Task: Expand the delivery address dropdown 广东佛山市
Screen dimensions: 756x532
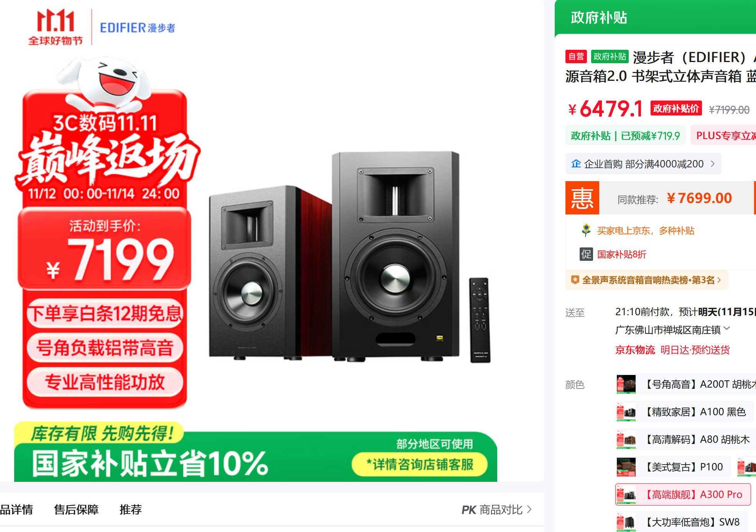Action: coord(672,330)
